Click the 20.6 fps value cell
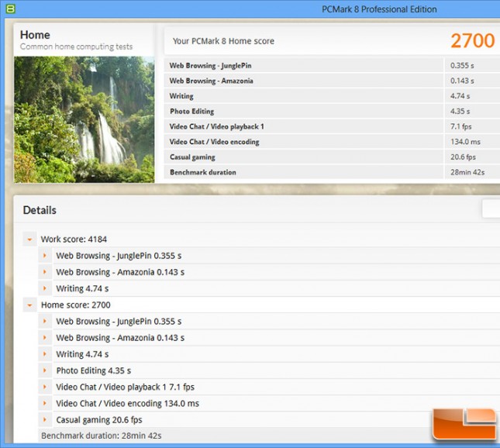 pos(472,157)
